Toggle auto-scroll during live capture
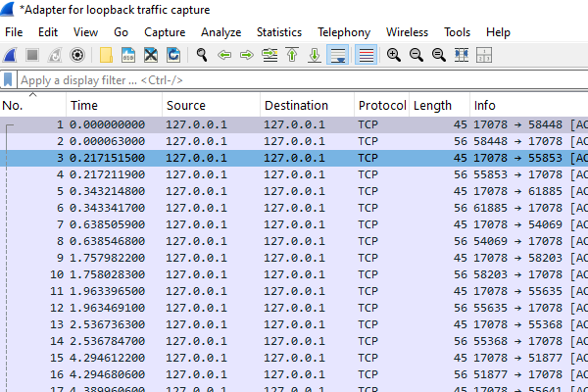The width and height of the screenshot is (588, 392). click(x=338, y=55)
